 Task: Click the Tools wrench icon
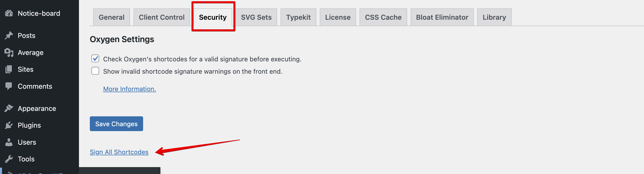click(9, 159)
